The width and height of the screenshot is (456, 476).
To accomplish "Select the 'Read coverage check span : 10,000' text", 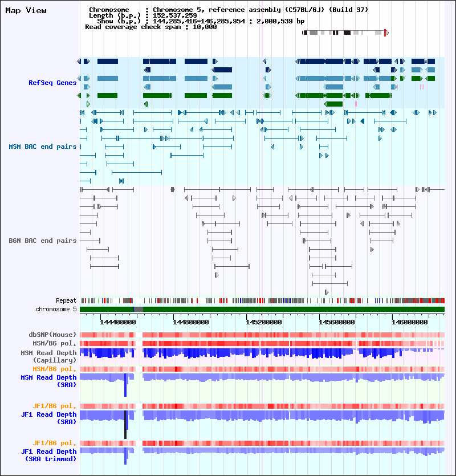I will tap(151, 27).
